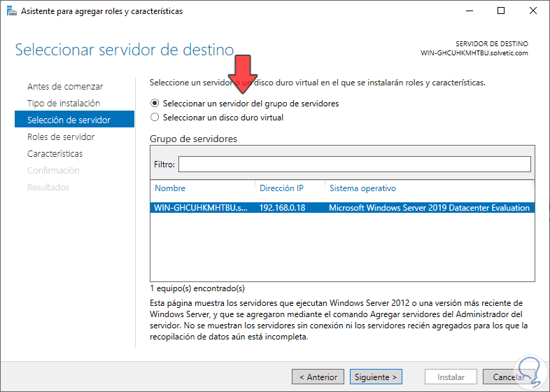Go to the 'Tipo de instalación' step

point(64,103)
